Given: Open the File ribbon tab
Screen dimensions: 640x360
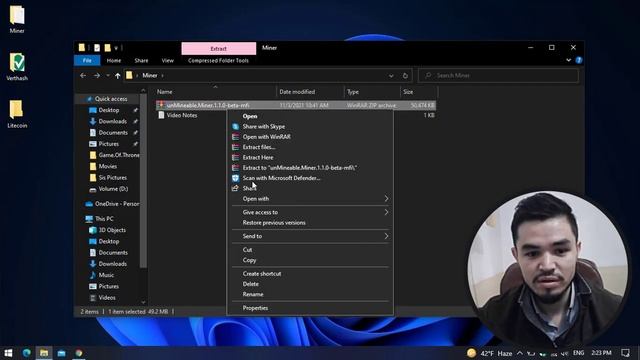Looking at the screenshot, I should (87, 60).
